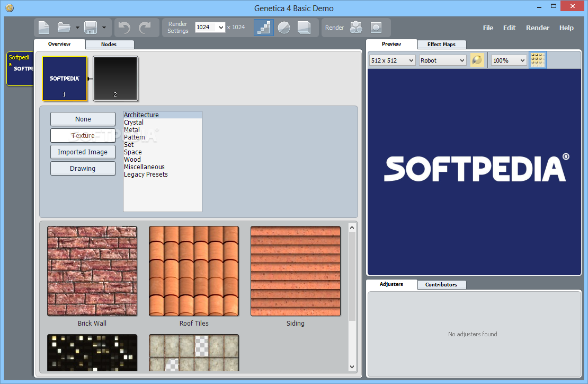Screen dimensions: 588x384
Task: Select Architecture in the category list
Action: tap(163, 115)
